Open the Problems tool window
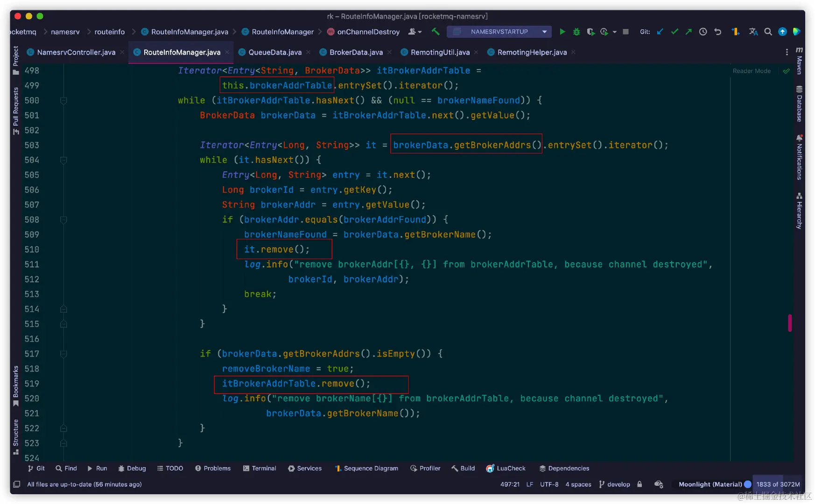The width and height of the screenshot is (815, 504). tap(213, 469)
